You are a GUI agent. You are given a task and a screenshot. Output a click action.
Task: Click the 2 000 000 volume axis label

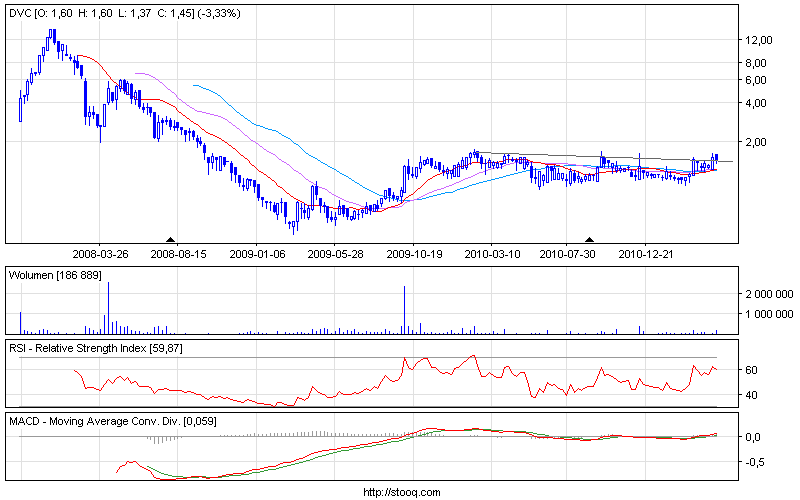click(x=767, y=294)
